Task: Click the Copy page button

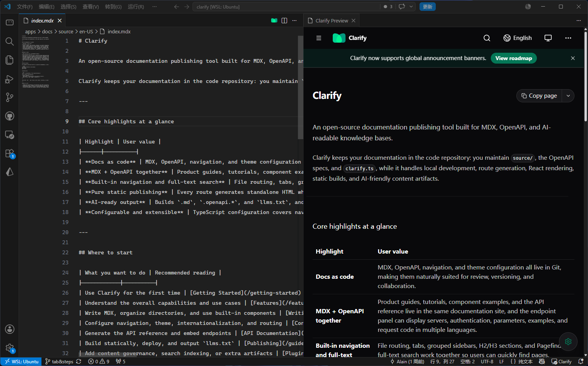Action: [539, 96]
